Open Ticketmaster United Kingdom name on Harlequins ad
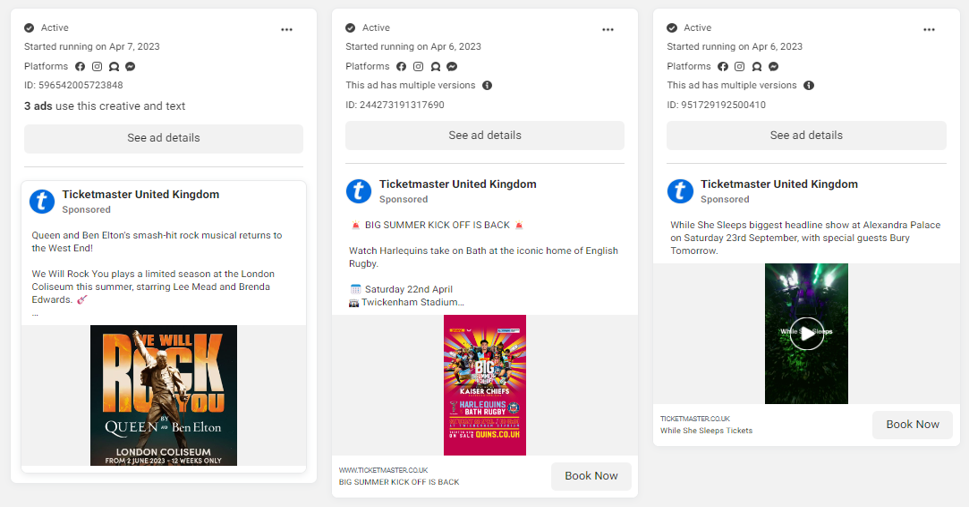This screenshot has height=507, width=969. [458, 184]
